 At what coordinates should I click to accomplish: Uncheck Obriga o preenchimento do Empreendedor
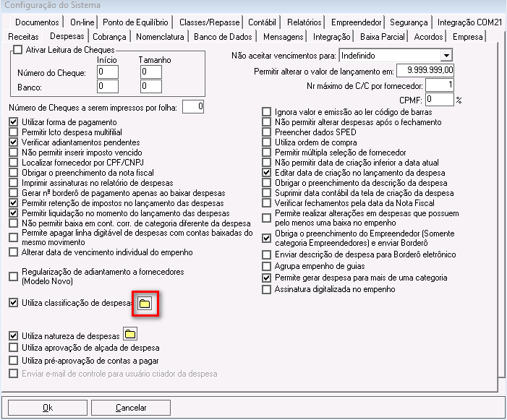[x=266, y=239]
